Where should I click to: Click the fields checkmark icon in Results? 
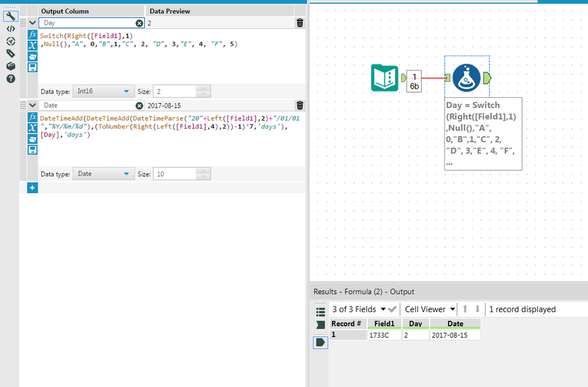[392, 309]
